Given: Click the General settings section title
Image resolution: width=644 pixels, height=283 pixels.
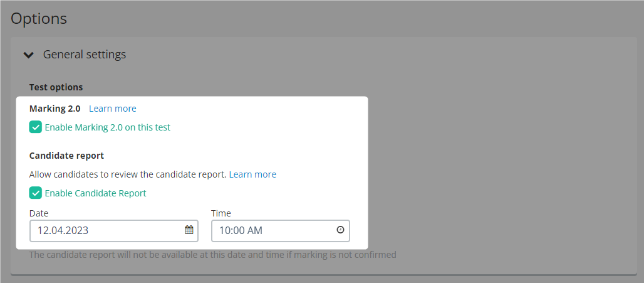Looking at the screenshot, I should (x=84, y=55).
